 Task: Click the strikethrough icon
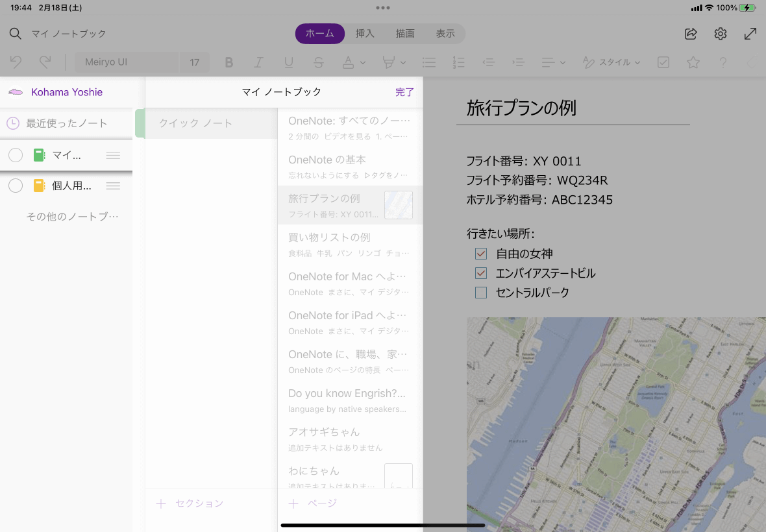318,62
